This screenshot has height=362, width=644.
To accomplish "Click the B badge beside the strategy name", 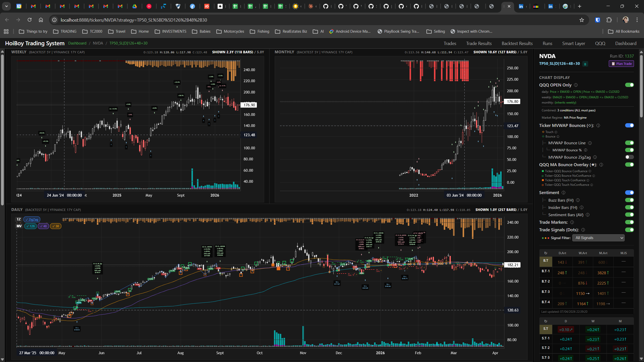I will coord(585,64).
